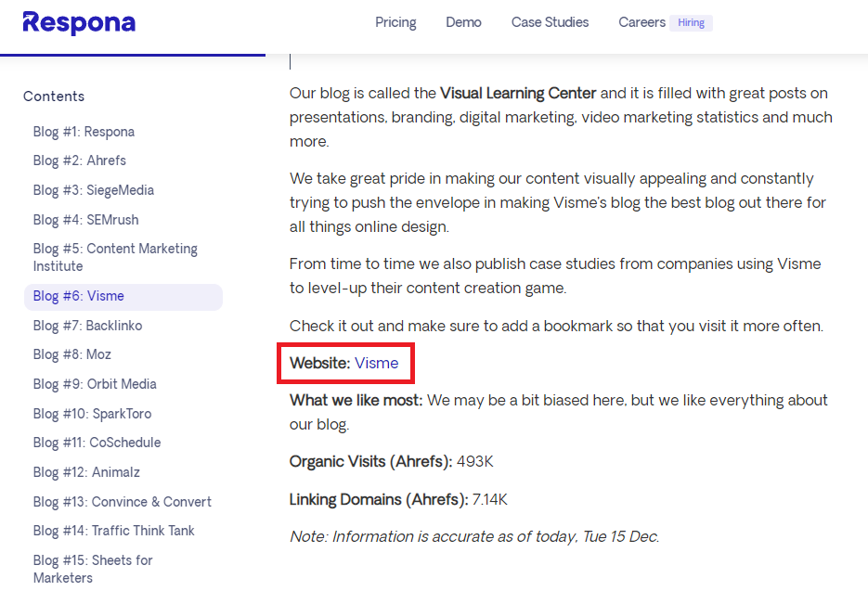Click the Hiring badge

691,22
